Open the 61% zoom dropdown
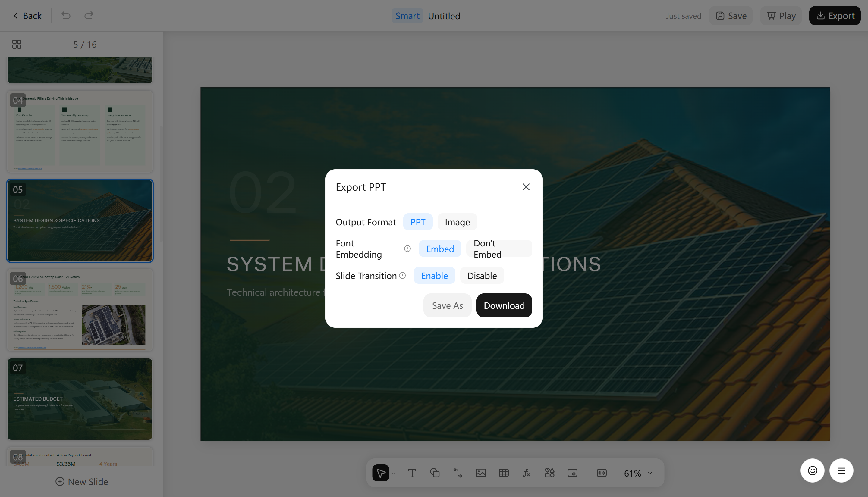868x497 pixels. pyautogui.click(x=638, y=474)
